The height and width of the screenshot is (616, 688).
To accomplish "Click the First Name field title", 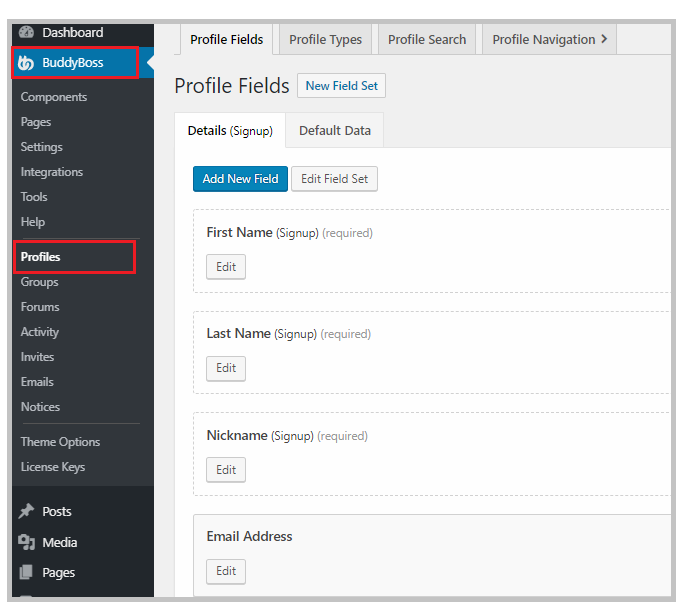I will point(240,233).
